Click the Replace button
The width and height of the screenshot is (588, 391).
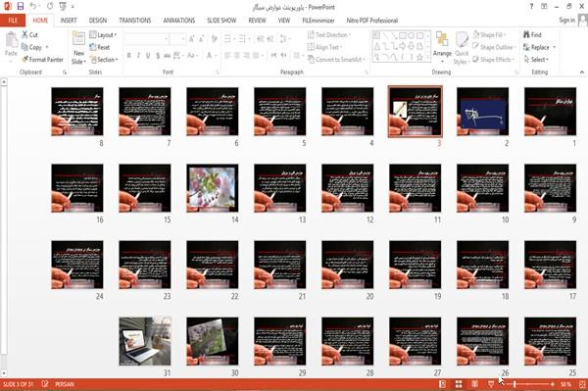pos(536,47)
